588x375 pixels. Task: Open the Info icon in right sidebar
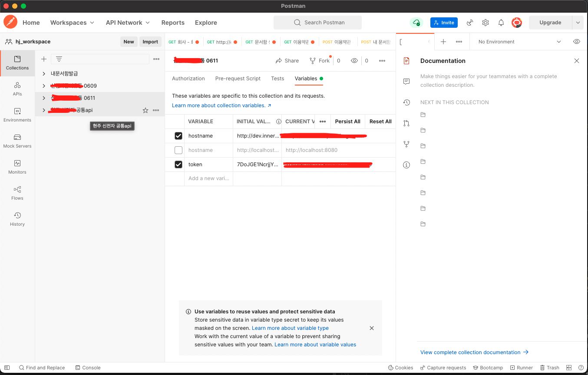406,165
